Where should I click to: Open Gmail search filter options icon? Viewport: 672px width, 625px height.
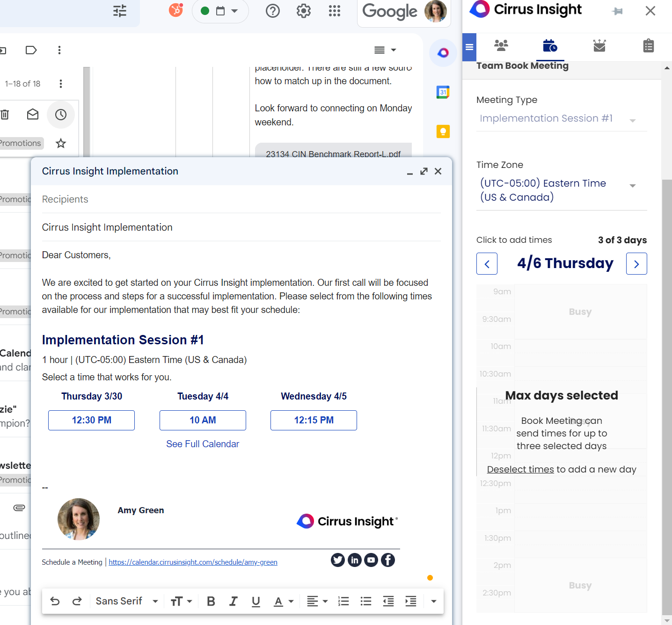pyautogui.click(x=120, y=11)
